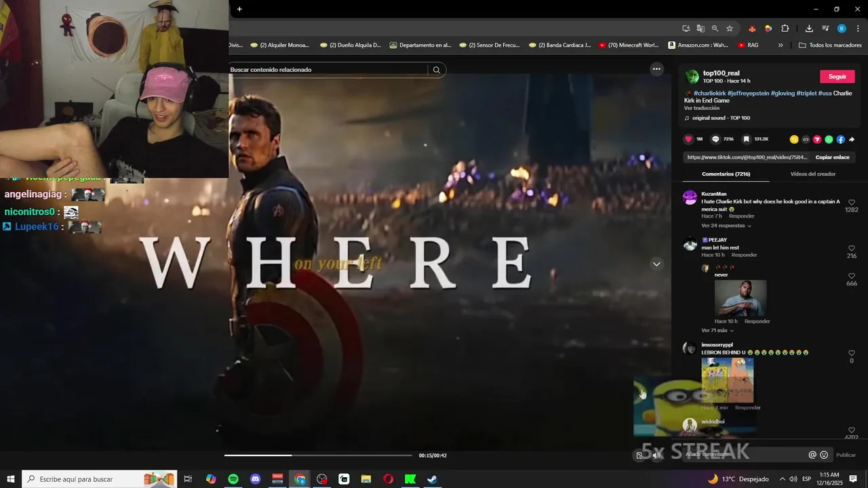The image size is (868, 488).
Task: Reply to KuzanMan's comment with 'Responder'
Action: click(741, 216)
